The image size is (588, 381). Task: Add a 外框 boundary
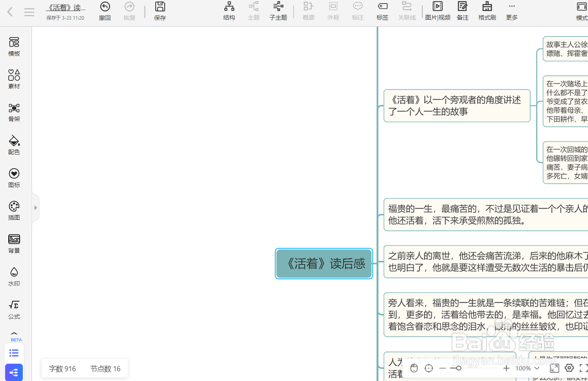coord(333,11)
